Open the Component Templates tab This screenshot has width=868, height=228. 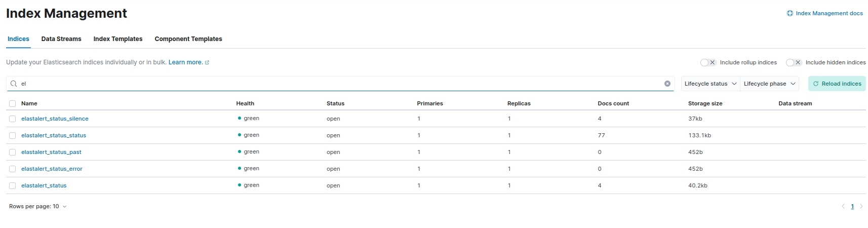(188, 39)
